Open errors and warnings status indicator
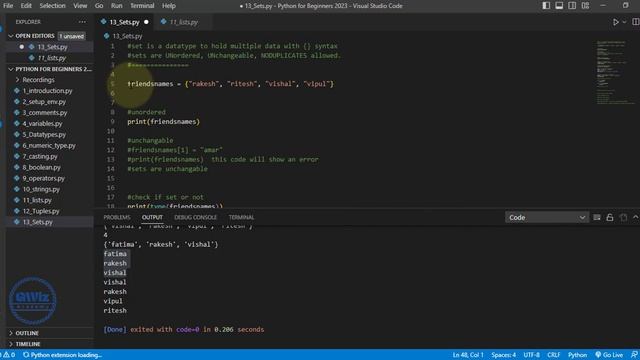Image resolution: width=640 pixels, height=360 pixels. point(9,355)
